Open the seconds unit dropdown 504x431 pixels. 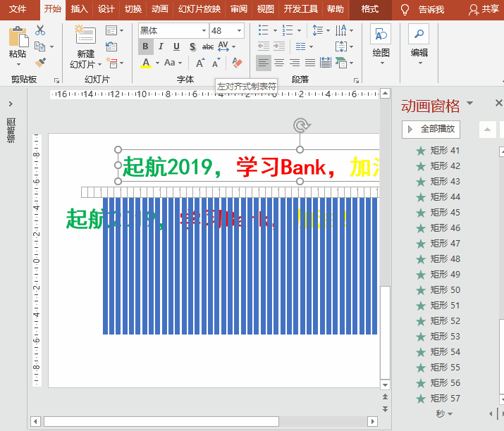(445, 414)
